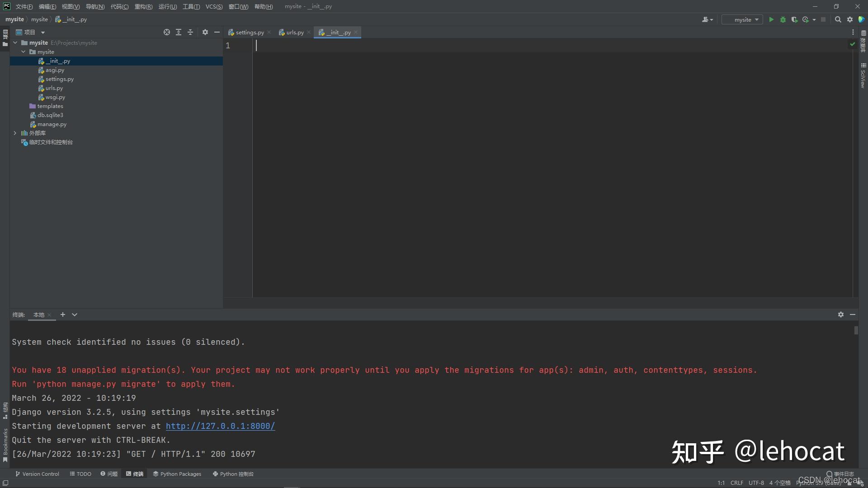Screen dimensions: 868x488
Task: Expand the 外部库 external libraries node
Action: (x=15, y=133)
